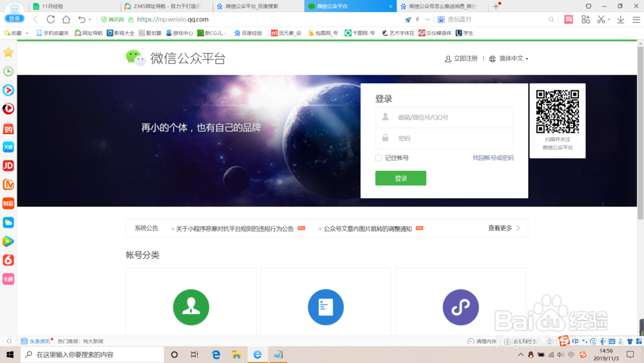This screenshot has height=363, width=644.
Task: Open the sidebar pink 卡通 icon
Action: 8,279
